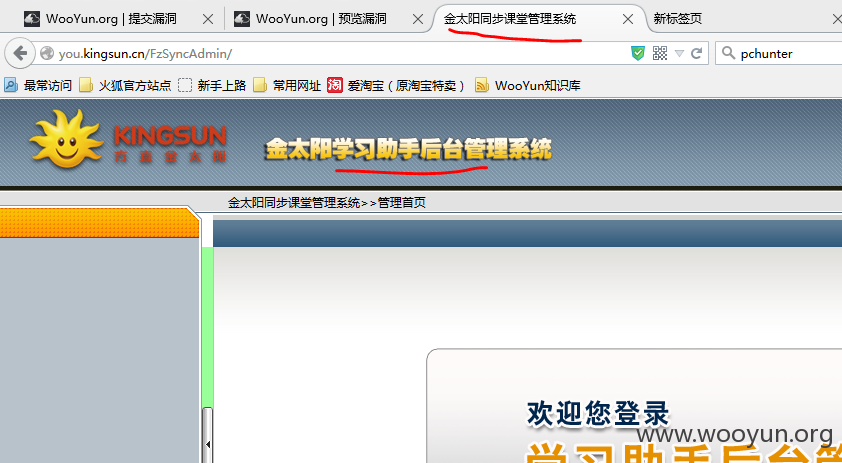
Task: Click the 金太阳同步课堂管理系统>>管理首页 breadcrumb
Action: click(326, 203)
